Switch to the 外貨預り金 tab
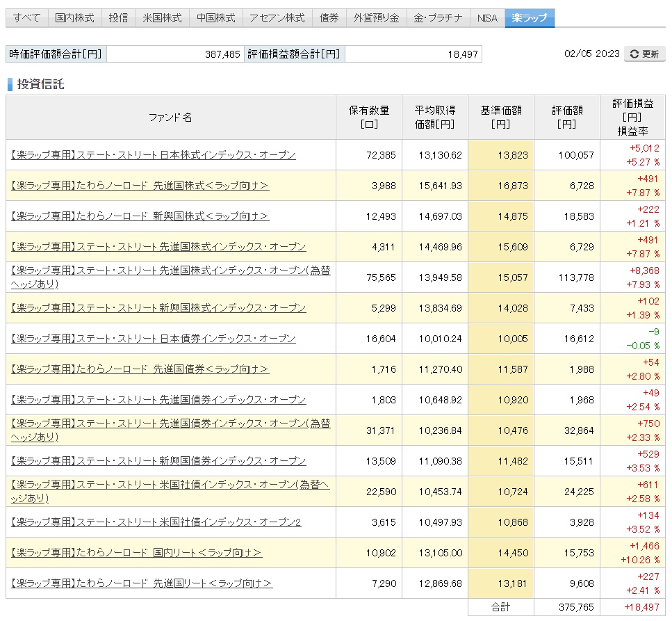Viewport: 672px width, 621px height. click(376, 18)
